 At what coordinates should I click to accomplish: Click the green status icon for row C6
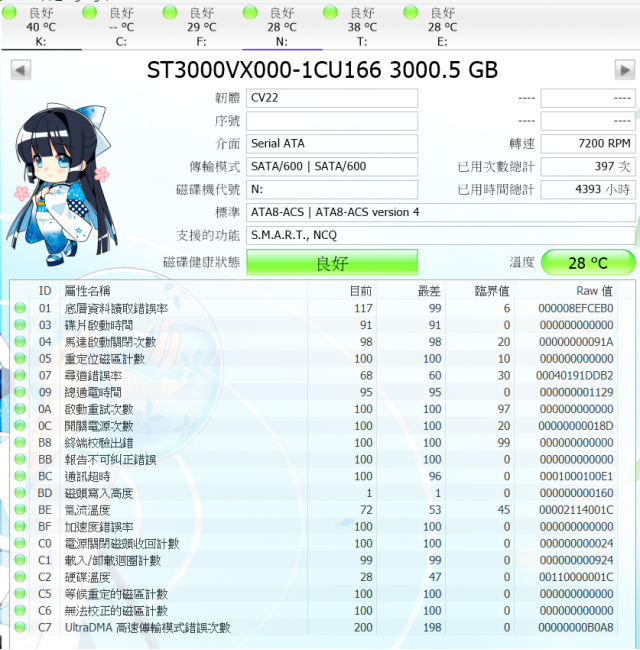tap(20, 610)
